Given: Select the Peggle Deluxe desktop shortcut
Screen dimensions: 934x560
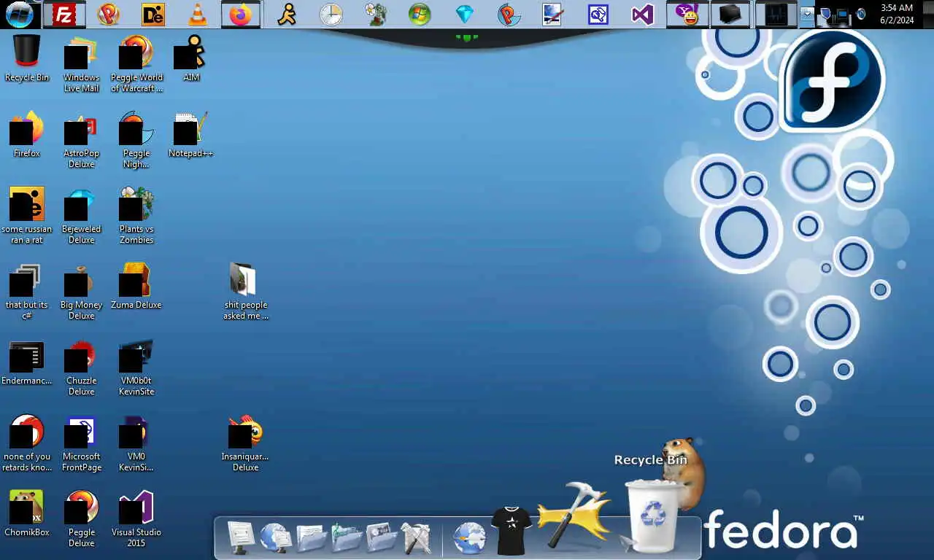Looking at the screenshot, I should (x=81, y=519).
